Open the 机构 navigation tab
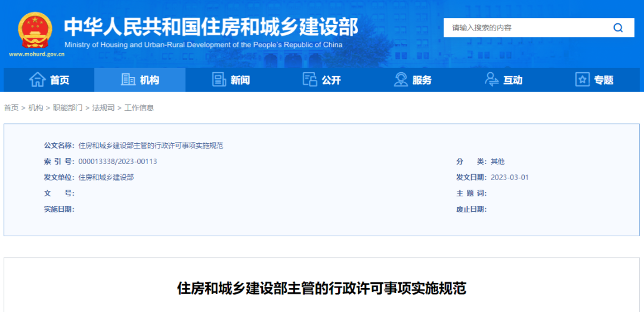Viewport: 644px width, 312px height. click(x=140, y=80)
